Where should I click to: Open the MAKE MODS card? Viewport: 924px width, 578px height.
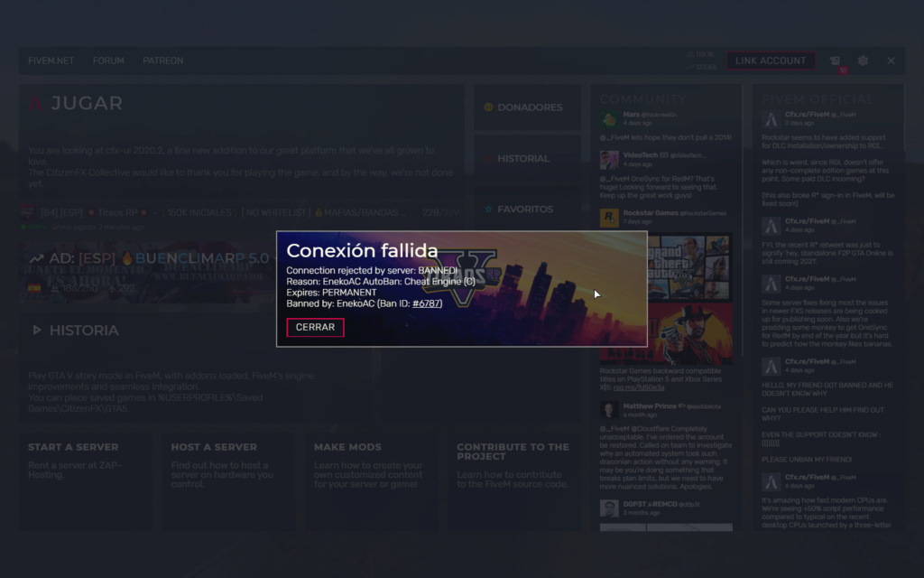tap(370, 482)
